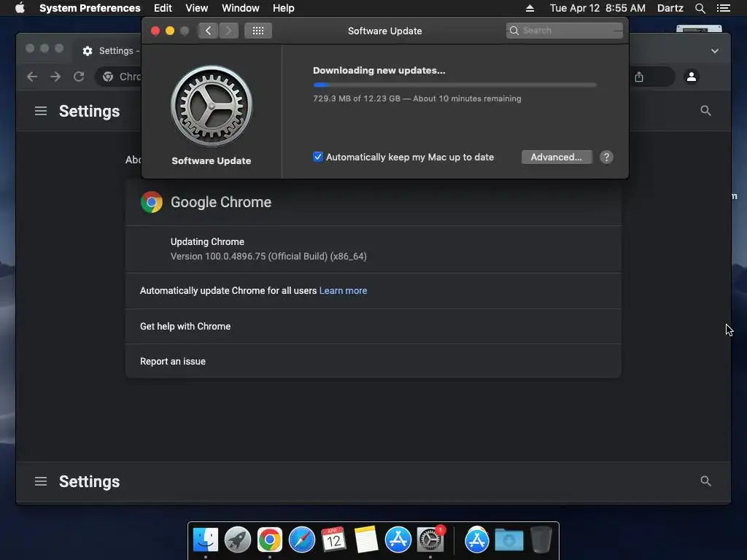Open the Edit menu

163,8
